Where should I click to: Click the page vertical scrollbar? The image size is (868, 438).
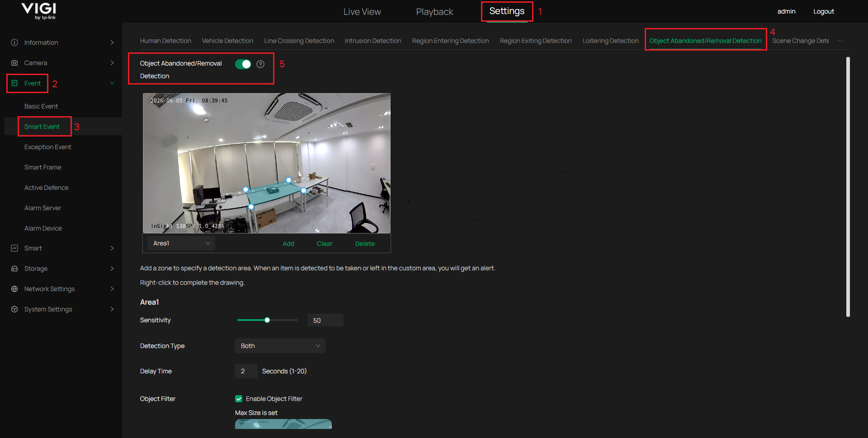pos(848,187)
